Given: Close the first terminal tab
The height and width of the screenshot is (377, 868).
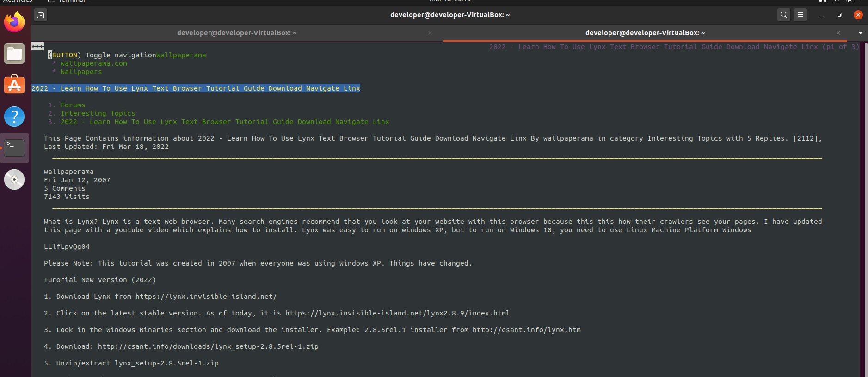Looking at the screenshot, I should pyautogui.click(x=430, y=33).
